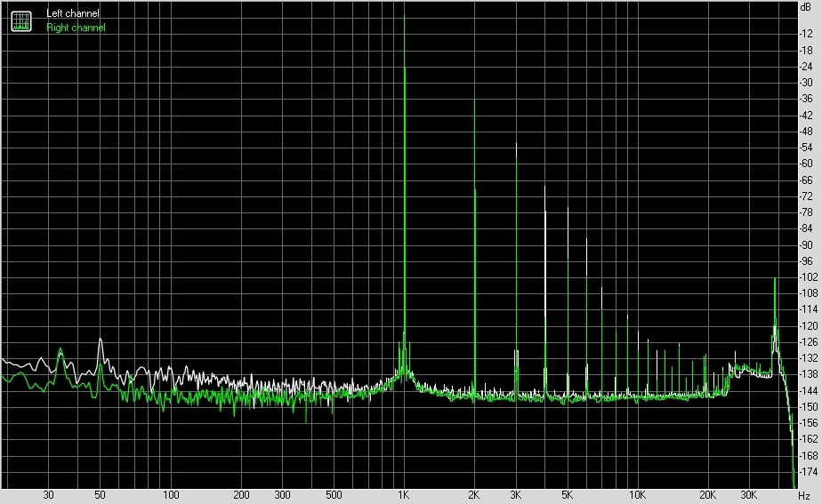Click the 1K frequency axis label
Image resolution: width=822 pixels, height=504 pixels.
(x=404, y=495)
